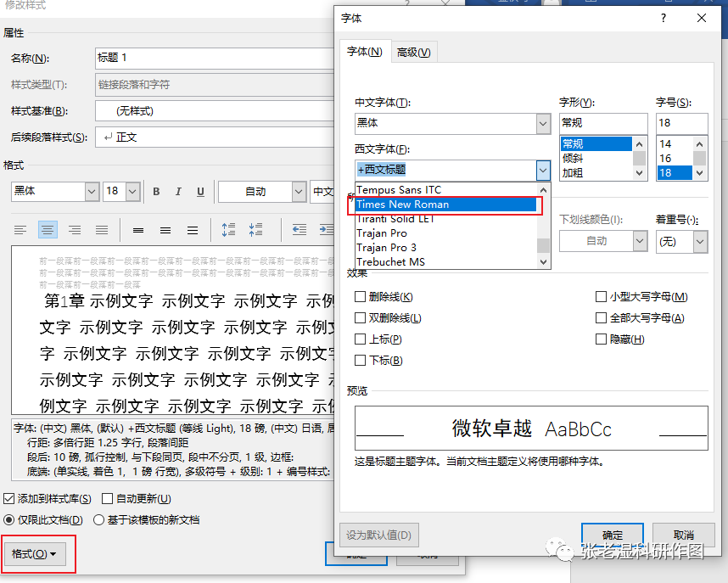Select Trebuchet MS font

tap(445, 262)
